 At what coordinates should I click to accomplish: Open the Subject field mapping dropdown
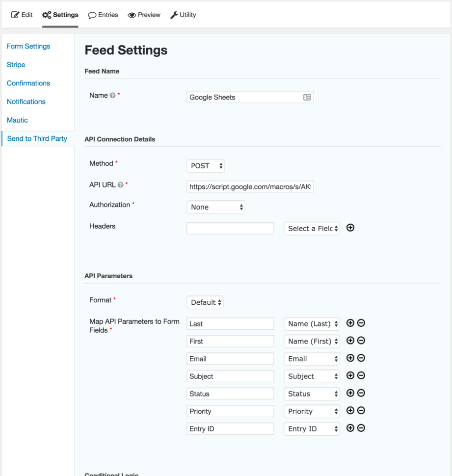tap(312, 376)
